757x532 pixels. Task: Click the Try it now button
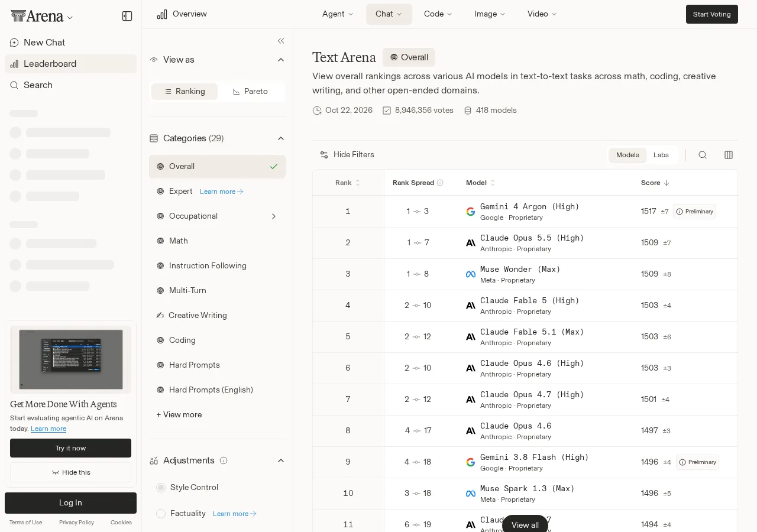tap(70, 448)
